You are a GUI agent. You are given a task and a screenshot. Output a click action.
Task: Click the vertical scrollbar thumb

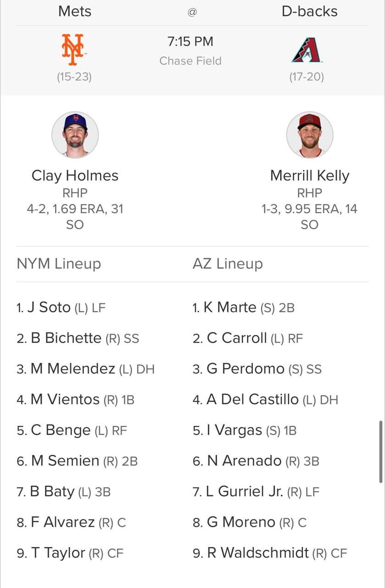[x=380, y=452]
